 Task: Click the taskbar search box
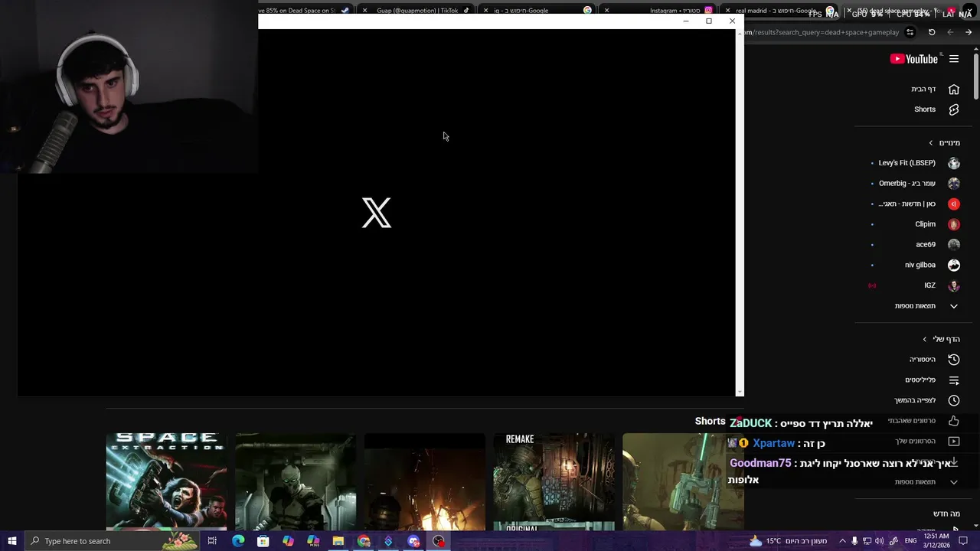[112, 541]
